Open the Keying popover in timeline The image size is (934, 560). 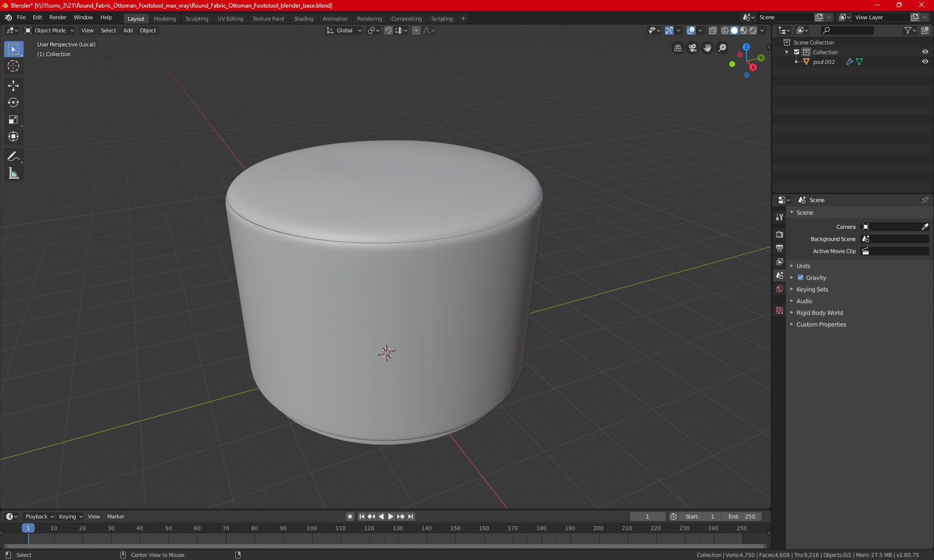[71, 516]
